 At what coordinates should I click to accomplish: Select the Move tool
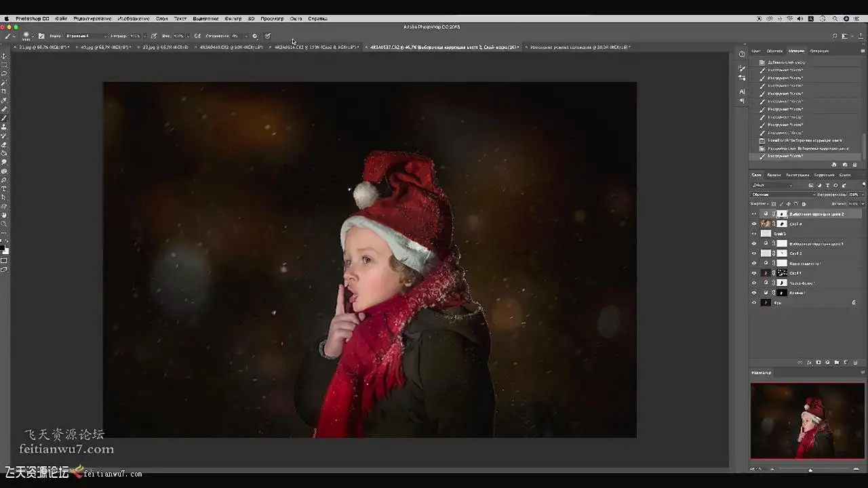pos(4,56)
